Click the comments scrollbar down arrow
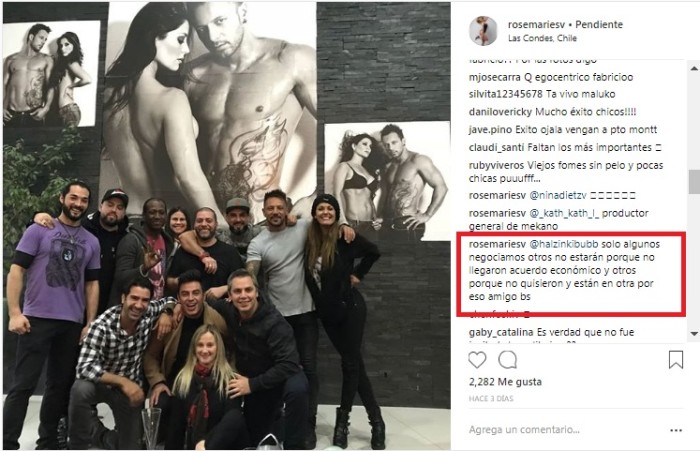 [694, 334]
